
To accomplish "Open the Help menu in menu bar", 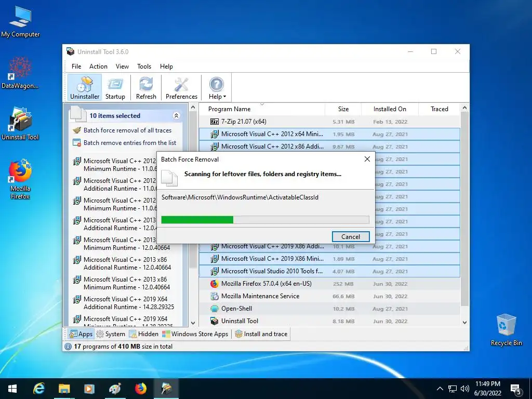I will [x=166, y=66].
